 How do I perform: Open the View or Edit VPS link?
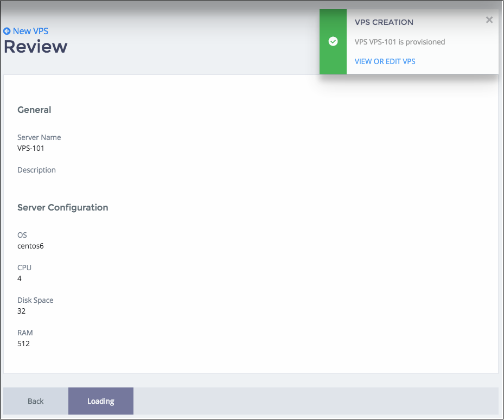pos(385,61)
